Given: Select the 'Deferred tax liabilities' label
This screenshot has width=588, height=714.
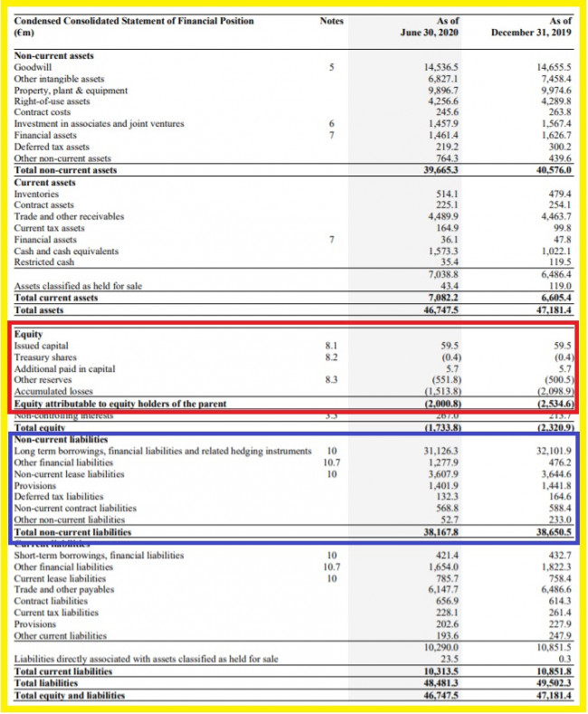Looking at the screenshot, I should pyautogui.click(x=59, y=496).
